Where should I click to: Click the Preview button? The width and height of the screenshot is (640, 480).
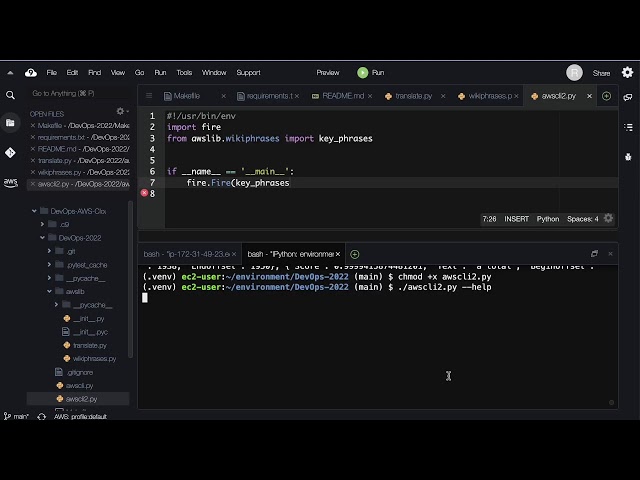[328, 73]
